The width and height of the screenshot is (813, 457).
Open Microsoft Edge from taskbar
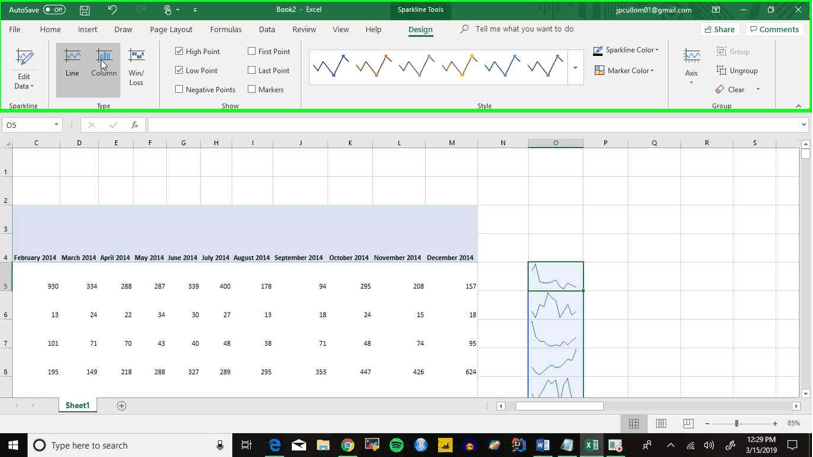(274, 445)
